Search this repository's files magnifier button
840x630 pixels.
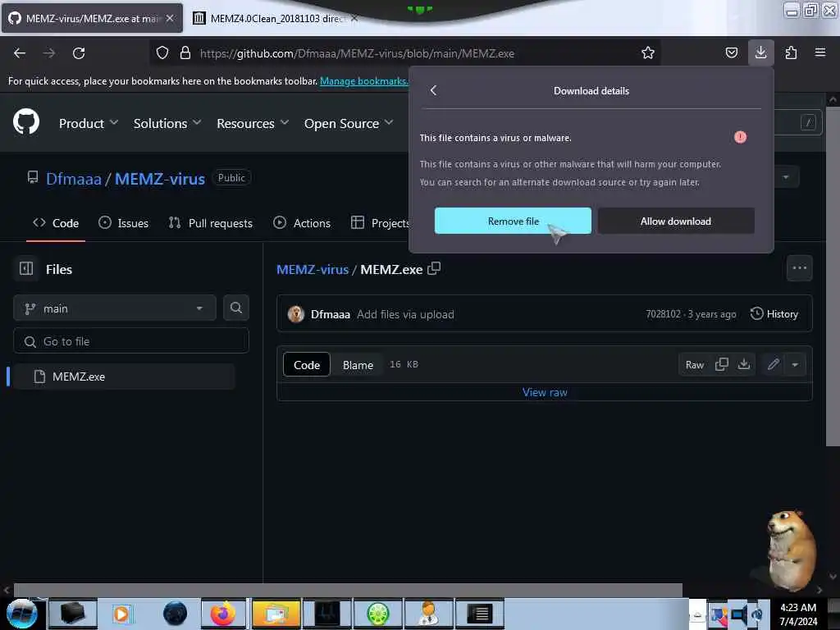pyautogui.click(x=235, y=308)
